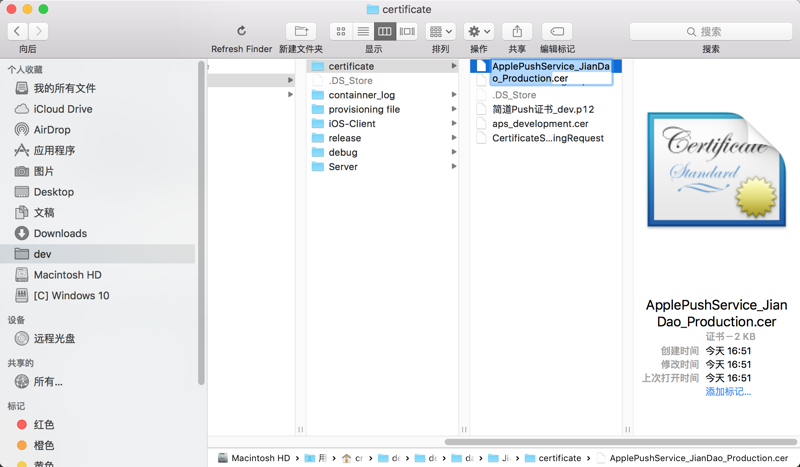
Task: Expand arrow next to debug folder
Action: point(454,152)
